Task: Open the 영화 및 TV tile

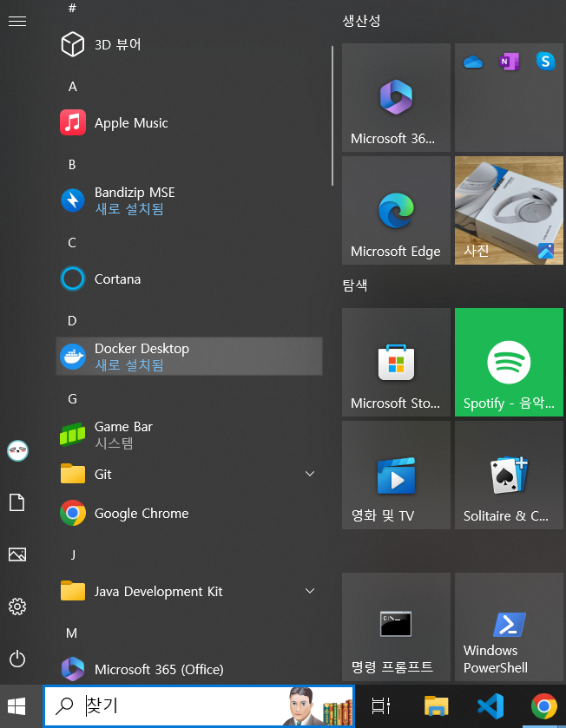Action: (396, 475)
